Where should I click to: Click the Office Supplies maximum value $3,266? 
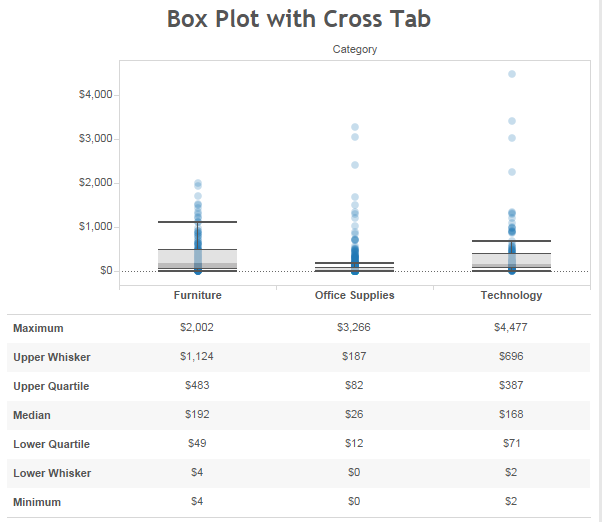[354, 327]
